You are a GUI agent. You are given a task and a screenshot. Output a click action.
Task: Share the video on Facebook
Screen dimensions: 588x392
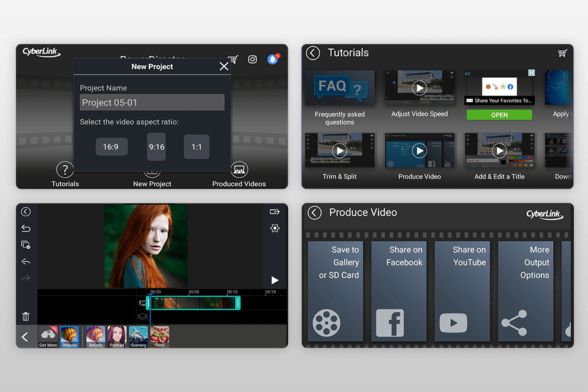399,291
